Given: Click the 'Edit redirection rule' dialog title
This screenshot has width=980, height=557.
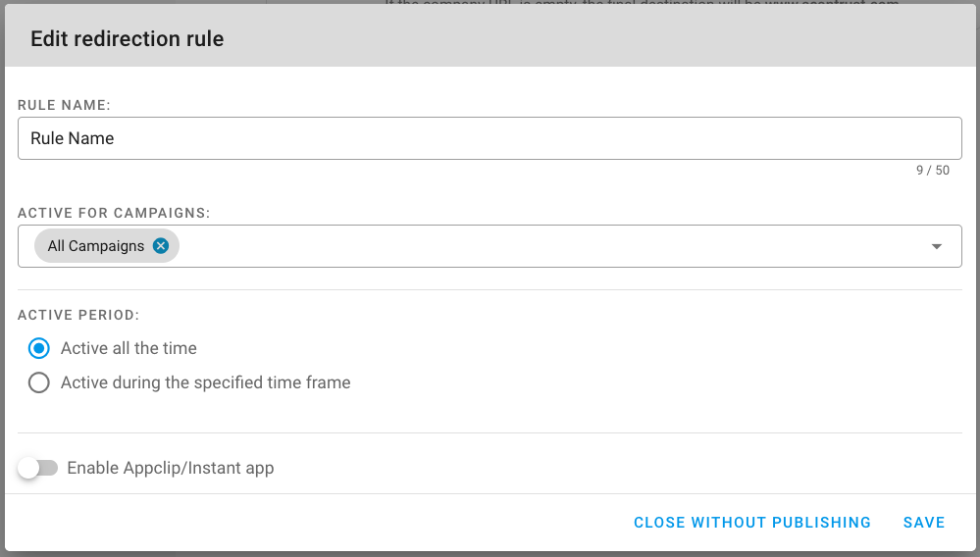Looking at the screenshot, I should pyautogui.click(x=127, y=38).
